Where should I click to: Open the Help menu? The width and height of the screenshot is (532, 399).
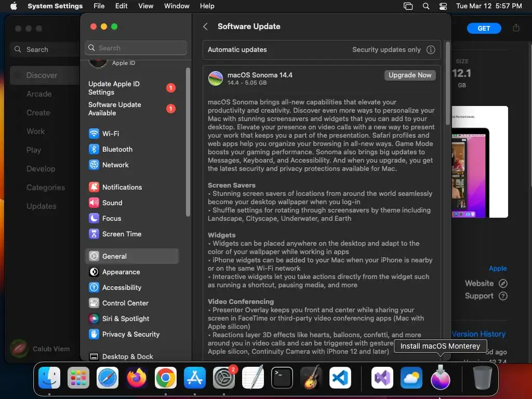click(207, 6)
